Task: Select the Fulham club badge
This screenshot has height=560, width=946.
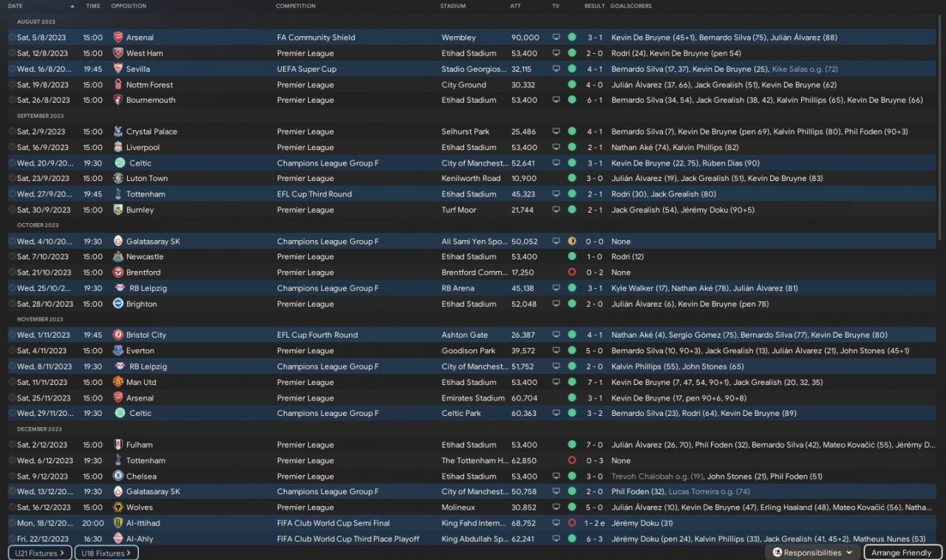Action: 118,445
